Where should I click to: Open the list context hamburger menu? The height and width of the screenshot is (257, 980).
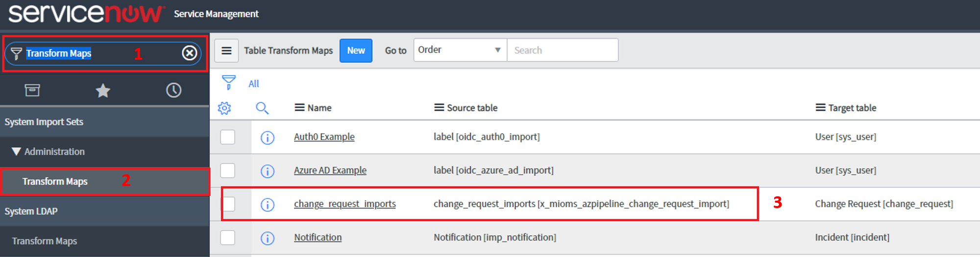click(x=226, y=50)
